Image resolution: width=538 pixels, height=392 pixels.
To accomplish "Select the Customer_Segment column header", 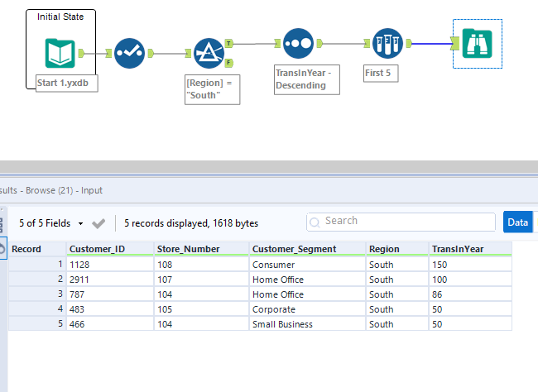I will coord(307,249).
